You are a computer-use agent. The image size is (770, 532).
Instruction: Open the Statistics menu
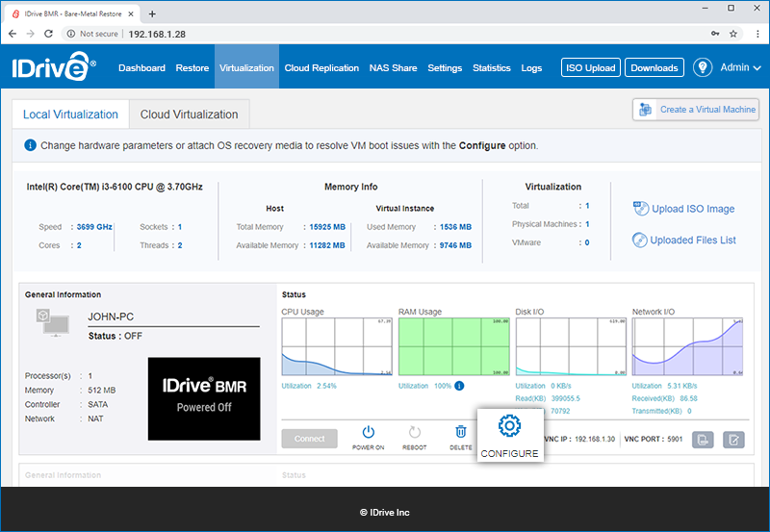[x=492, y=67]
